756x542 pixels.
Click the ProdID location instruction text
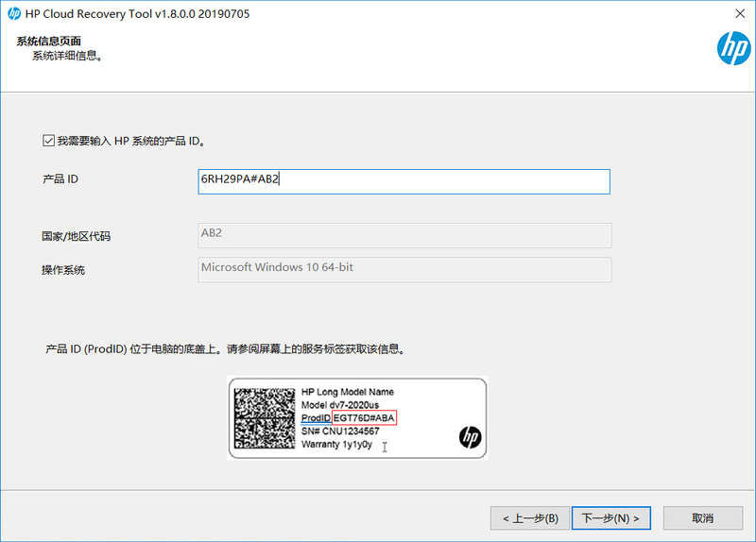coord(225,348)
